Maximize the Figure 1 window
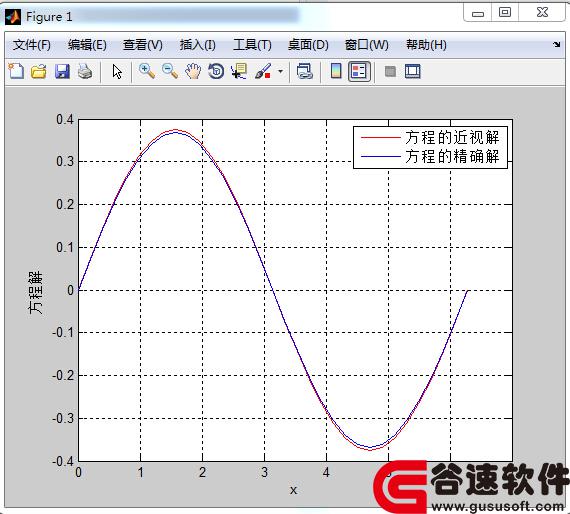The width and height of the screenshot is (570, 514). 505,12
